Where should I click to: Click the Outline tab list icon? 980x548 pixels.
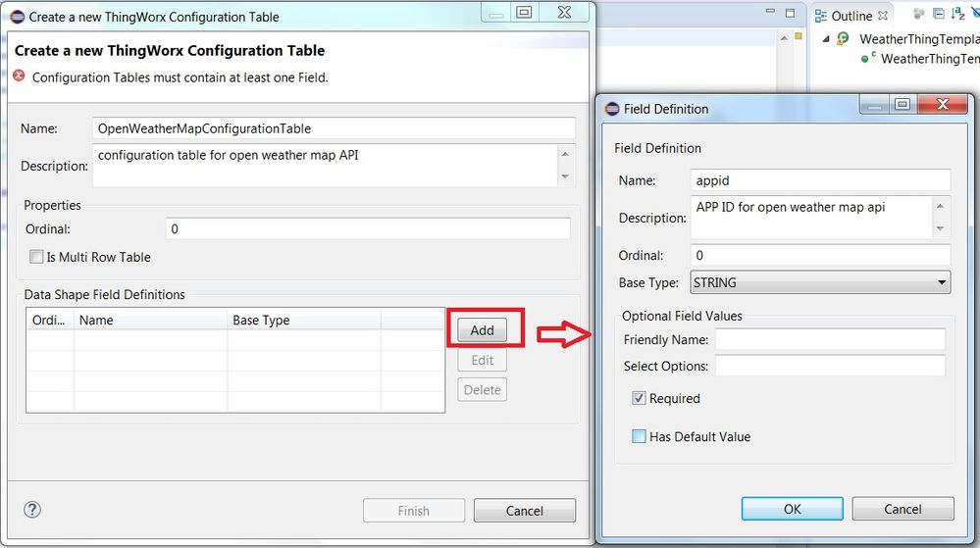[x=819, y=16]
